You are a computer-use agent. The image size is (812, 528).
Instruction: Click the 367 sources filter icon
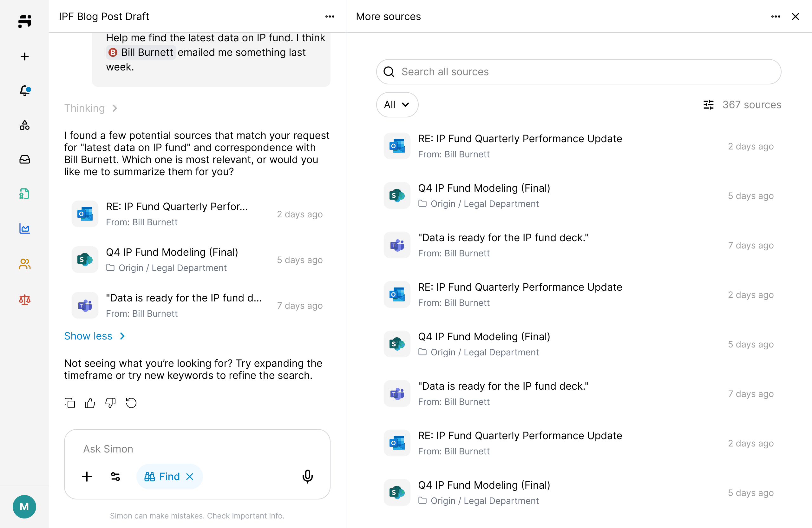tap(708, 105)
